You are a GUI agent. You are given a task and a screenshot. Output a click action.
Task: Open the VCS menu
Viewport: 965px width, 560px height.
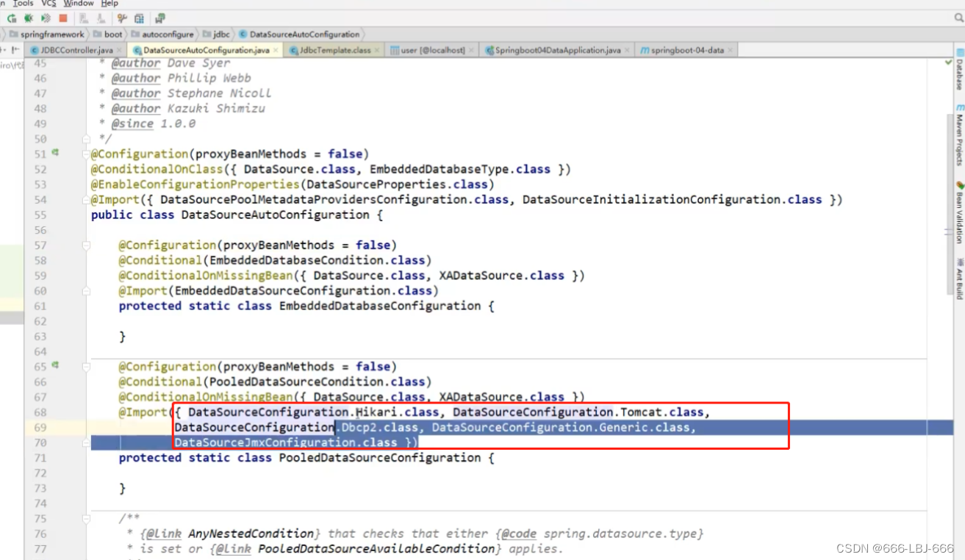pyautogui.click(x=49, y=4)
